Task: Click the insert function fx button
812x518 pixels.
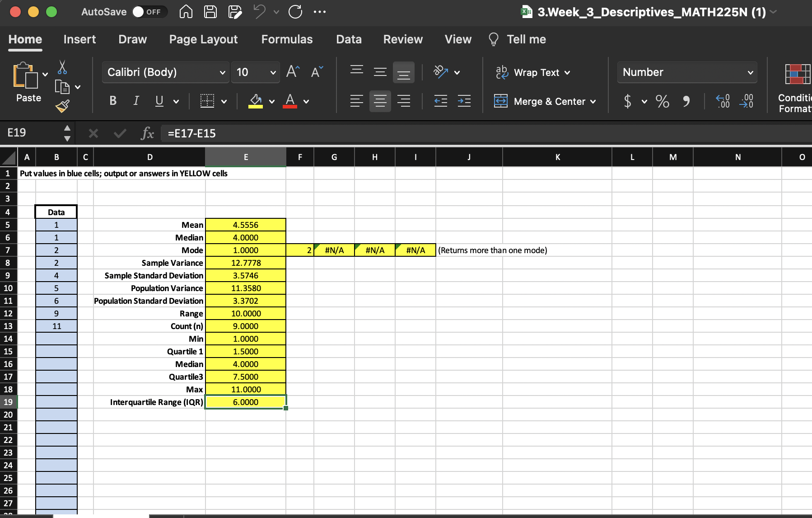Action: click(x=148, y=133)
